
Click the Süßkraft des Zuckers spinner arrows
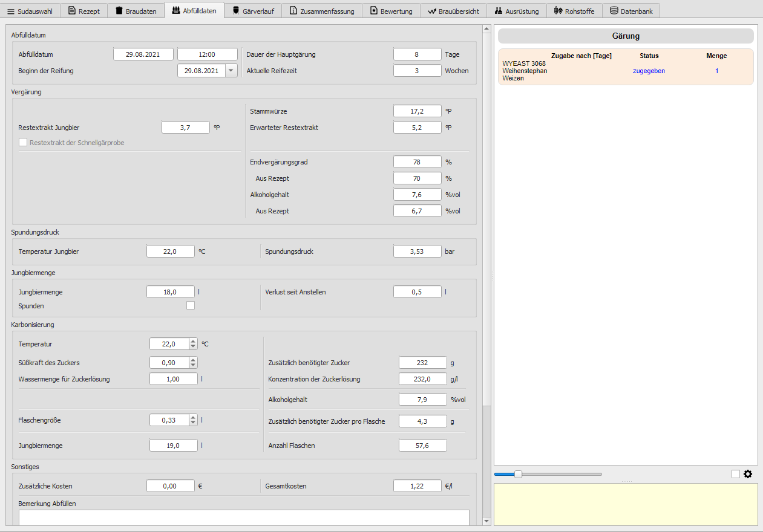pyautogui.click(x=193, y=363)
